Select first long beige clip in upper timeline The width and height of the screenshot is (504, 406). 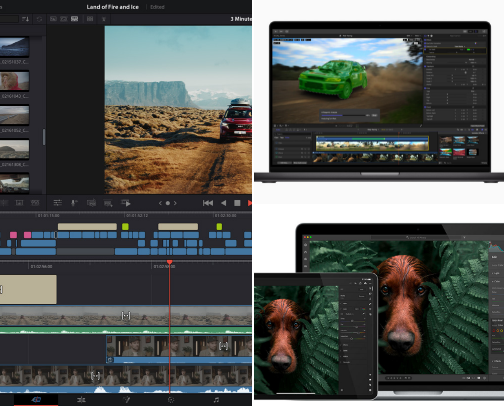(x=87, y=227)
